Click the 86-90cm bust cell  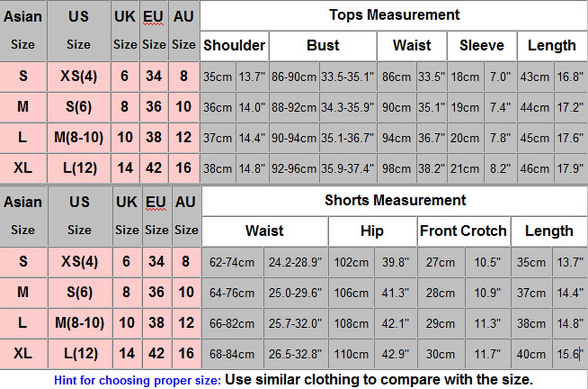(x=294, y=77)
